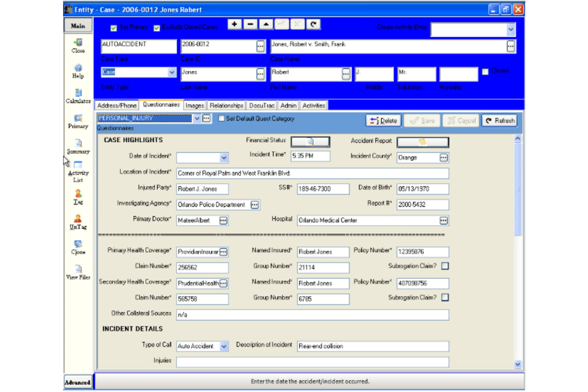
Task: Open the Last Name lookup ellipsis
Action: pyautogui.click(x=260, y=74)
